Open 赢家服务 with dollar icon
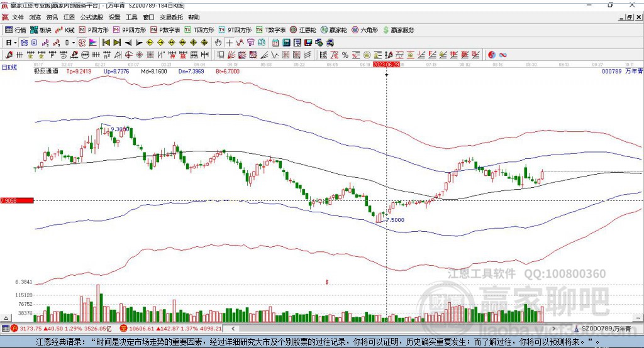The height and width of the screenshot is (348, 644). coord(398,30)
